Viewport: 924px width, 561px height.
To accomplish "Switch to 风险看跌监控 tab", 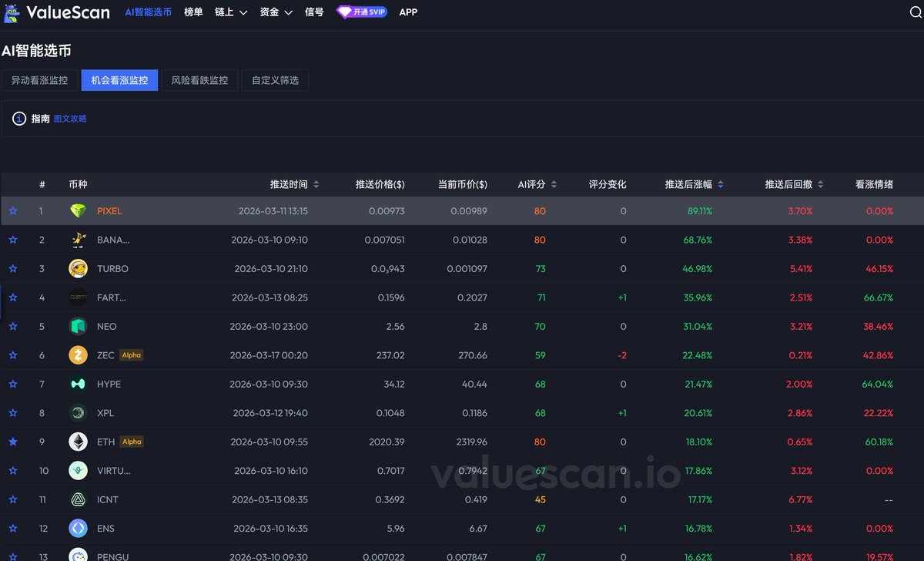I will coord(199,80).
